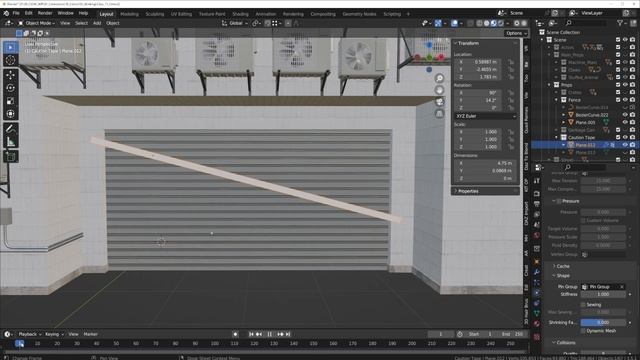
Task: Open timeline Keying popover
Action: [x=54, y=334]
